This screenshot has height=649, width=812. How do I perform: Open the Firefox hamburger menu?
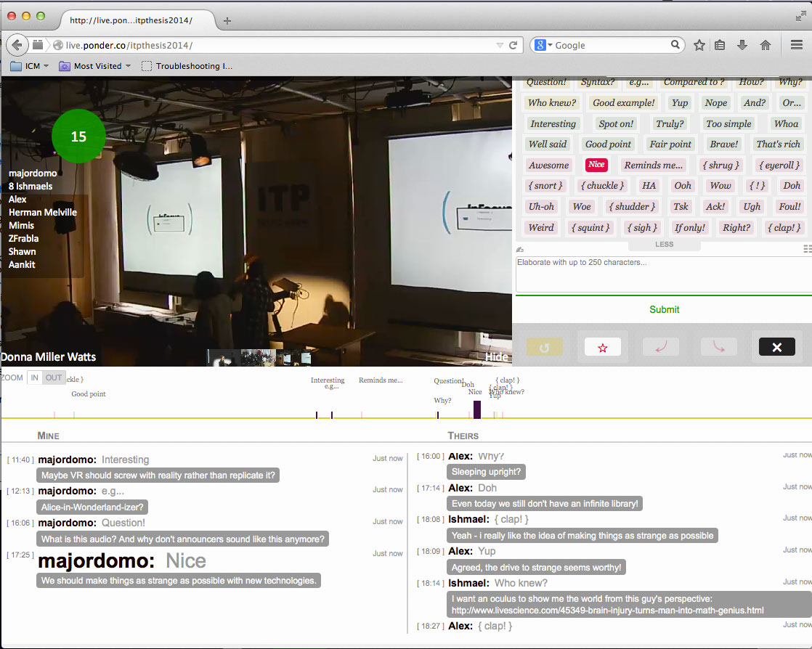pos(796,45)
